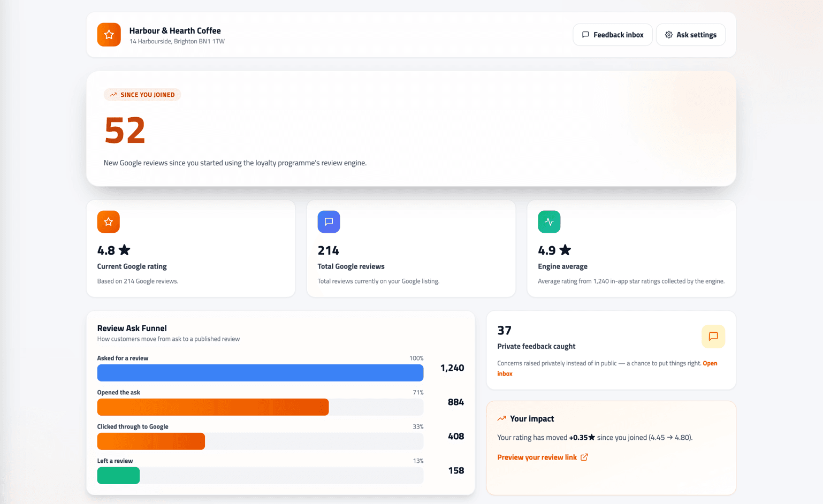The image size is (823, 504).
Task: Click the Review Ask Funnel heading
Action: pos(132,328)
